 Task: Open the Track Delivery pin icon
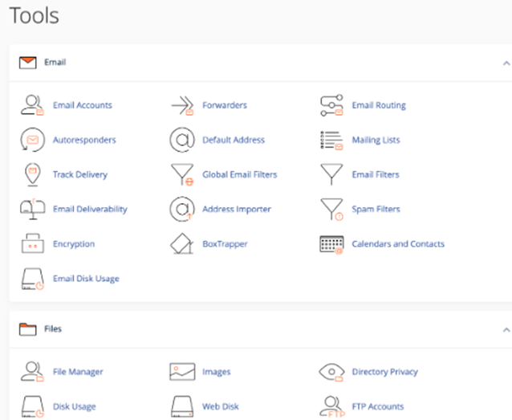point(33,174)
